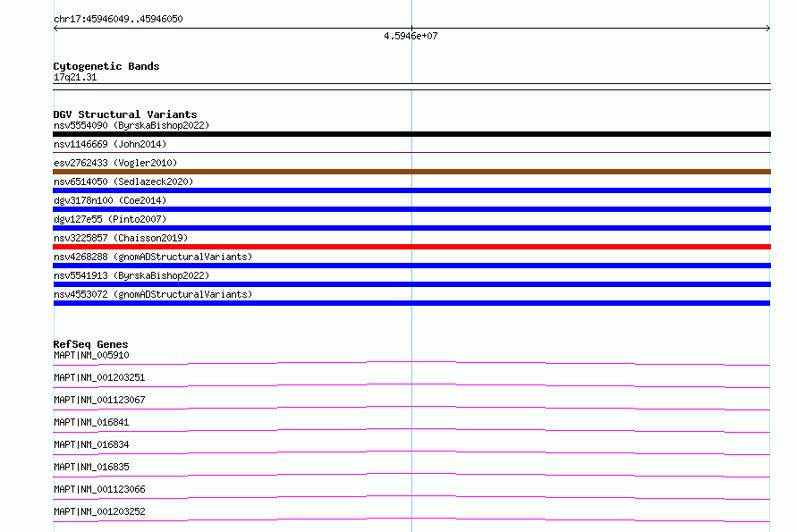Click the 17q21.31 band label
Screen dimensions: 796x532
tap(75, 77)
